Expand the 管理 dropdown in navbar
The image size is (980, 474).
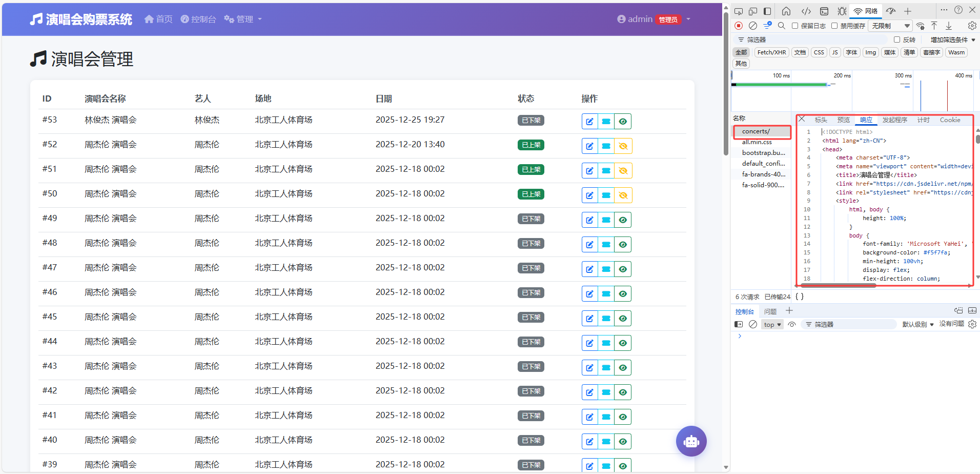(243, 19)
